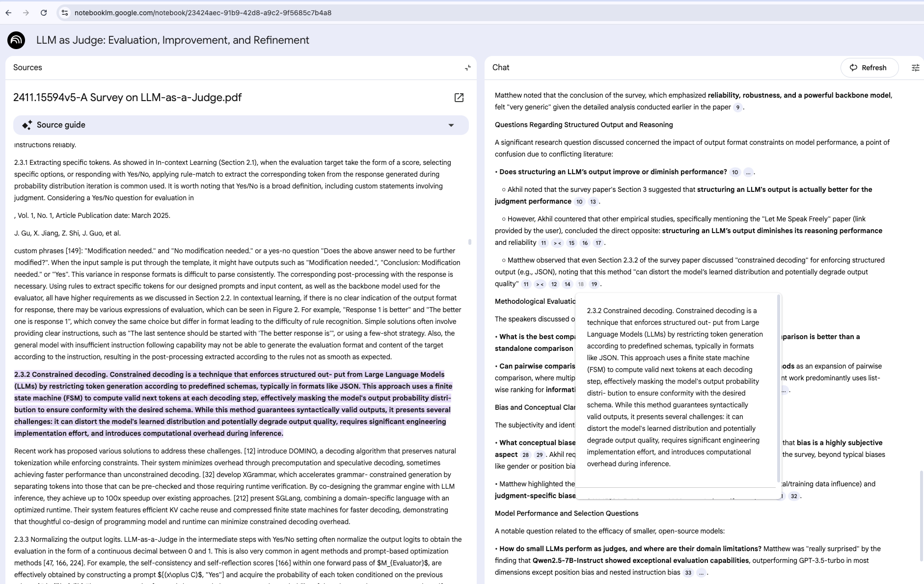The width and height of the screenshot is (924, 584).
Task: Reload the page with the refresh icon
Action: pos(44,13)
